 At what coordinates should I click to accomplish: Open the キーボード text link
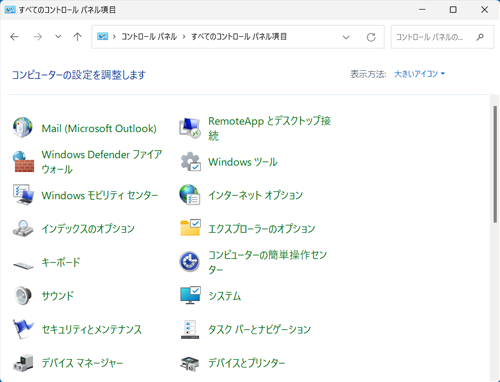(61, 262)
